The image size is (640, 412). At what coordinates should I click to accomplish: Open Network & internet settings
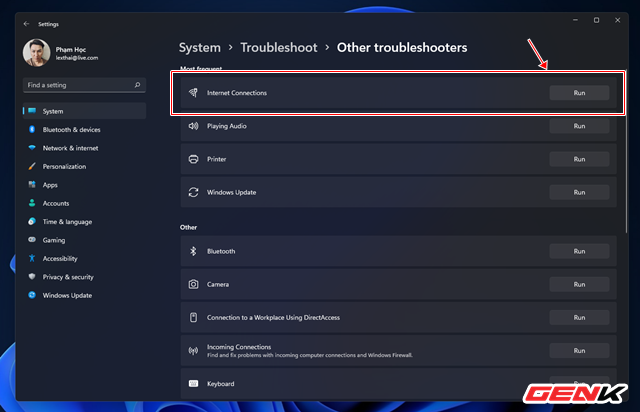click(84, 148)
